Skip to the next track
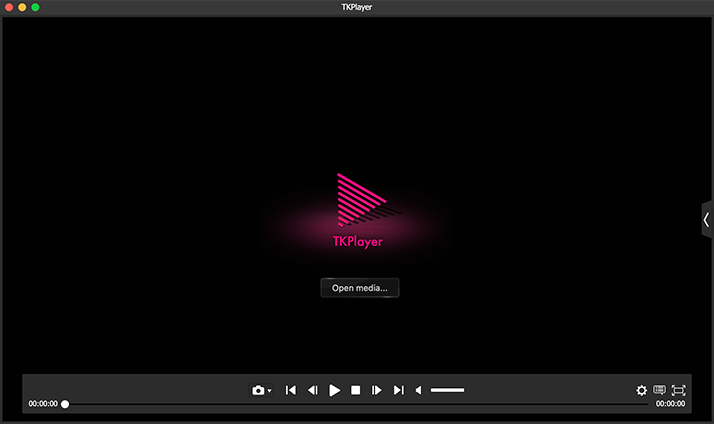The width and height of the screenshot is (714, 424). tap(398, 390)
